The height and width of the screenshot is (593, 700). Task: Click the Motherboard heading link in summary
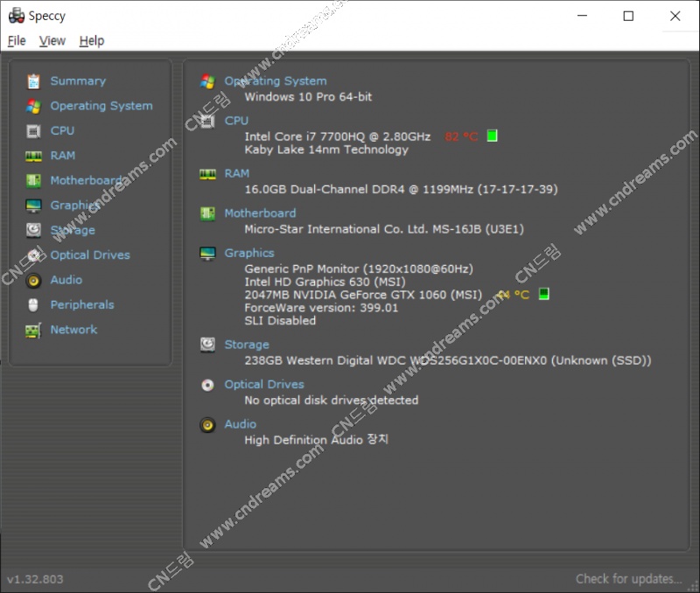(260, 213)
